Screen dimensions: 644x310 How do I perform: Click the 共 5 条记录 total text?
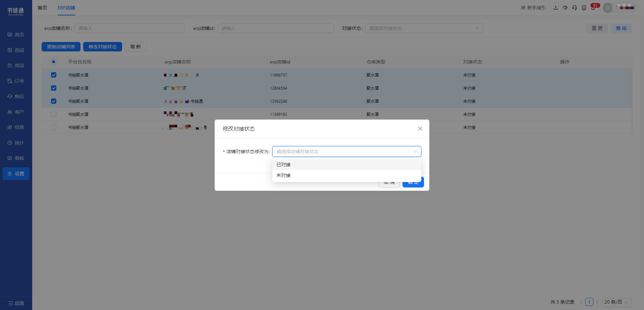[x=562, y=302]
